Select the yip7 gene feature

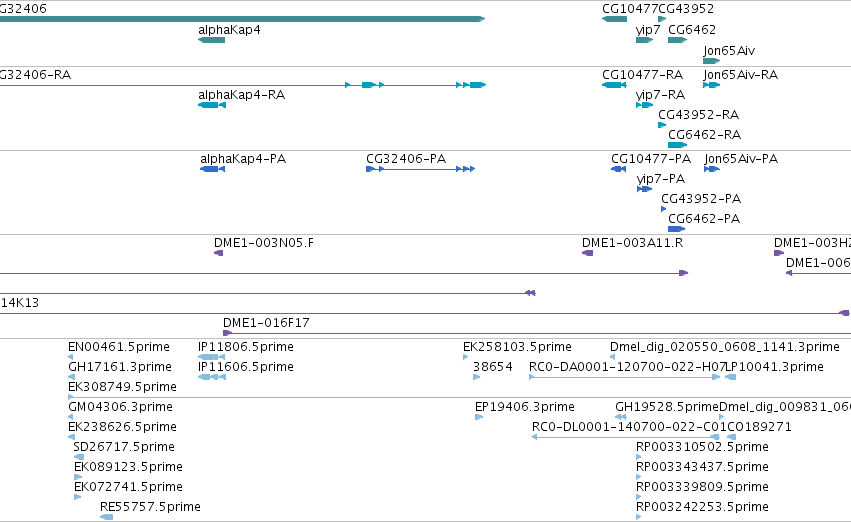[x=644, y=40]
